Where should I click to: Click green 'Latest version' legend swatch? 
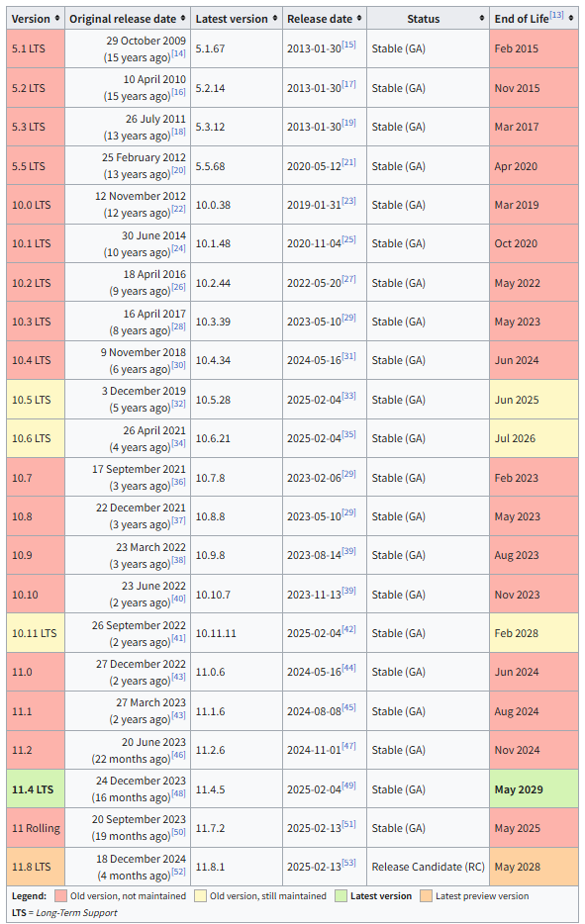pos(341,896)
